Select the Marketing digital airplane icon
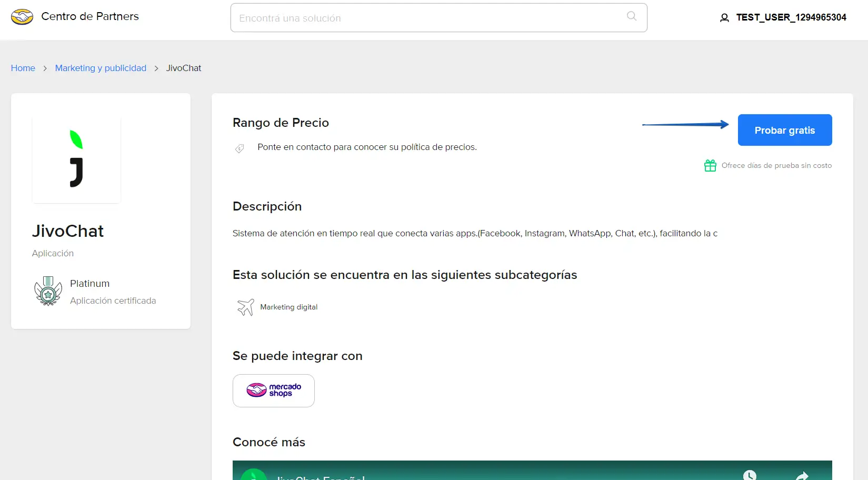 pyautogui.click(x=245, y=307)
